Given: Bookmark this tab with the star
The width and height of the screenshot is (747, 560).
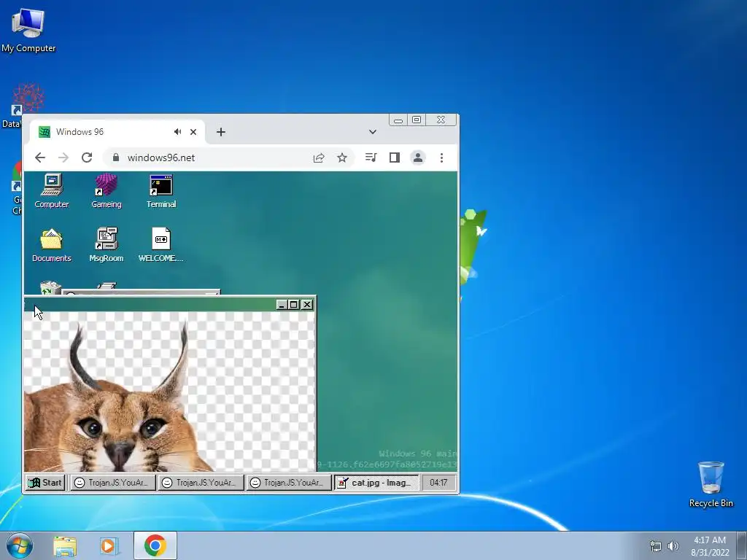Looking at the screenshot, I should tap(342, 157).
